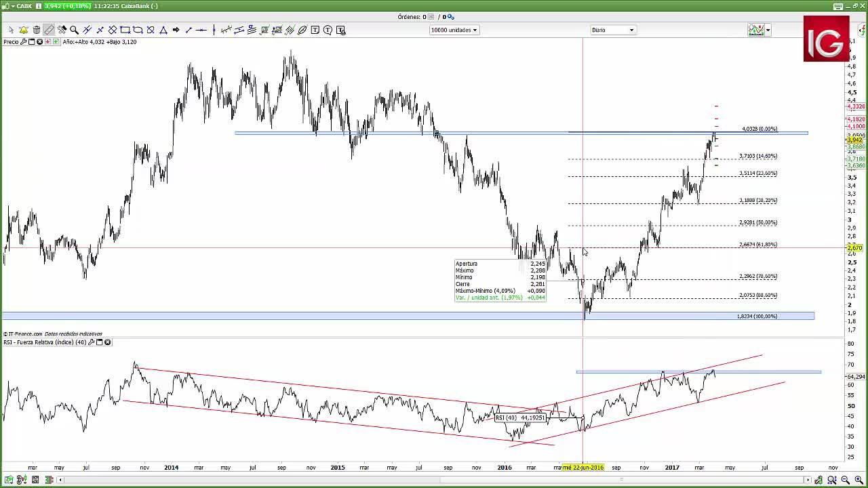Maximize the RSI indicator panel window icon
This screenshot has width=868, height=488.
(x=99, y=342)
